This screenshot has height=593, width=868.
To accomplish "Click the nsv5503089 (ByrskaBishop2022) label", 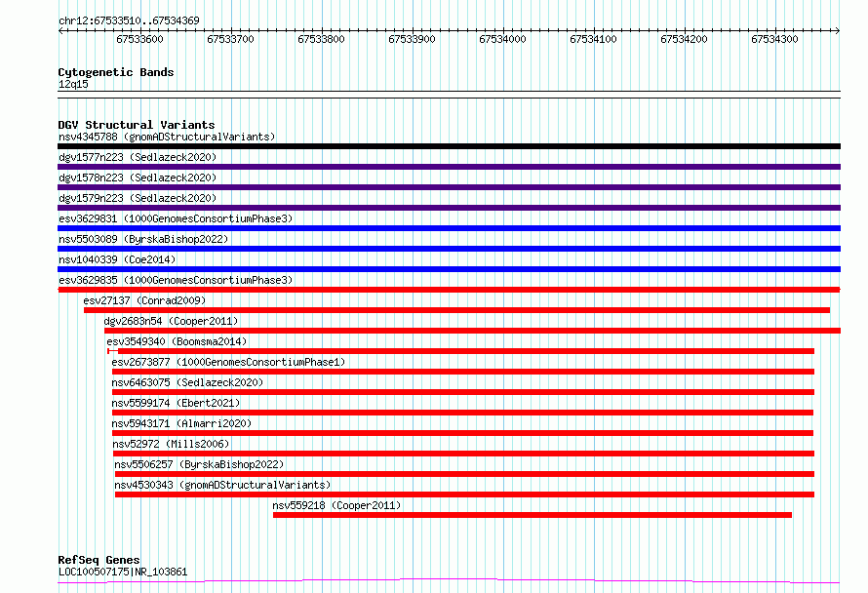I will [143, 239].
